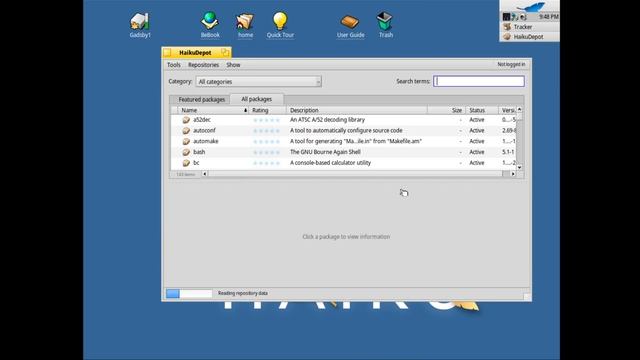Switch to the Featured packages tab
Screen dimensions: 640x360
coord(201,100)
